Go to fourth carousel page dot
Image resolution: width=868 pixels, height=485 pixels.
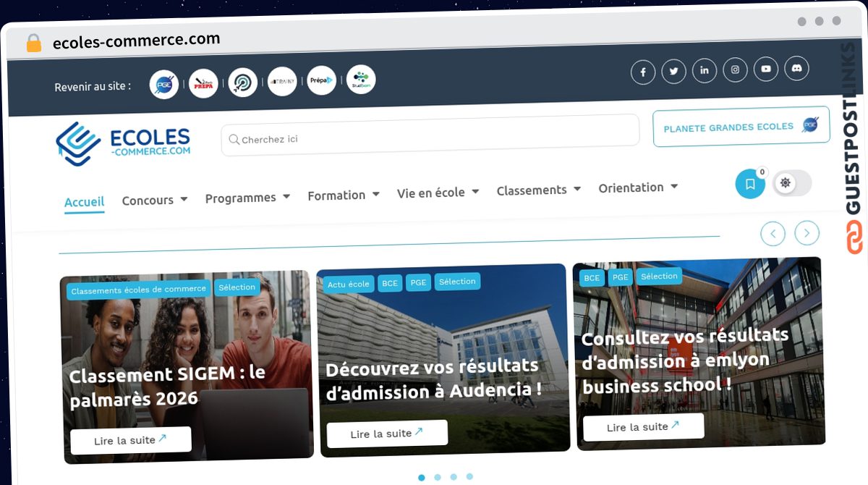469,476
